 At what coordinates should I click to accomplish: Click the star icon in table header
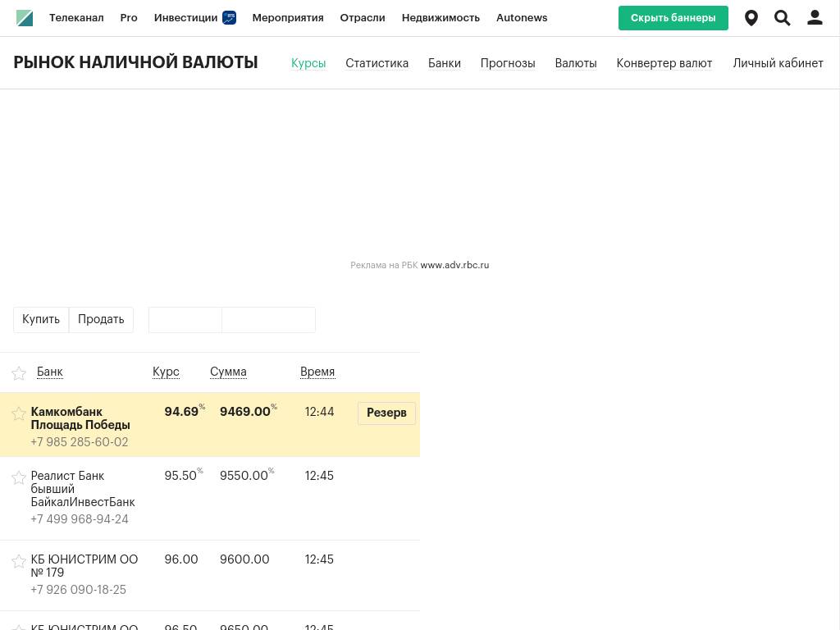point(19,373)
